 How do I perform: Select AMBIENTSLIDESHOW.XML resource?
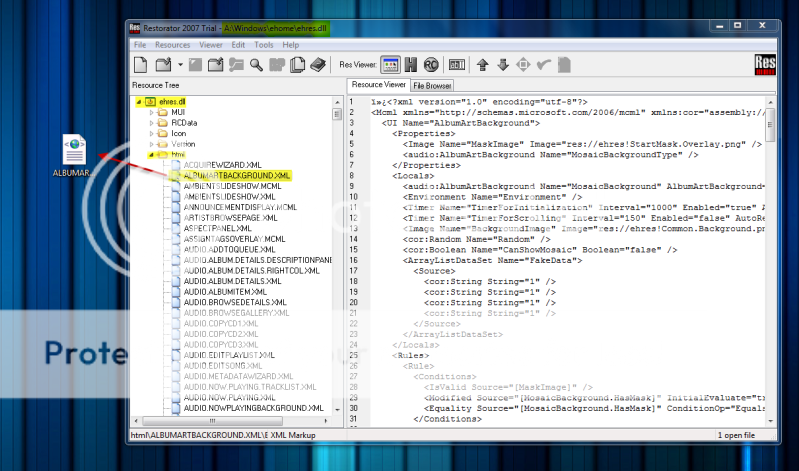tap(229, 197)
